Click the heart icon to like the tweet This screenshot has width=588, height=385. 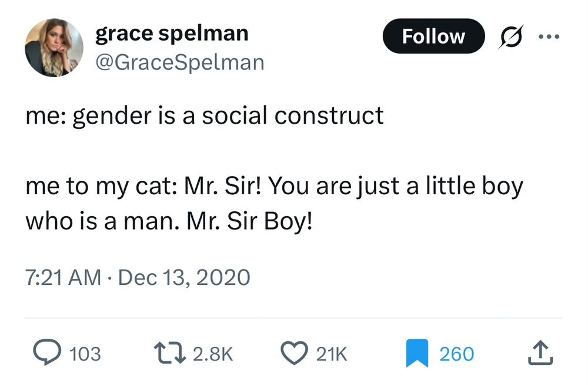(296, 351)
